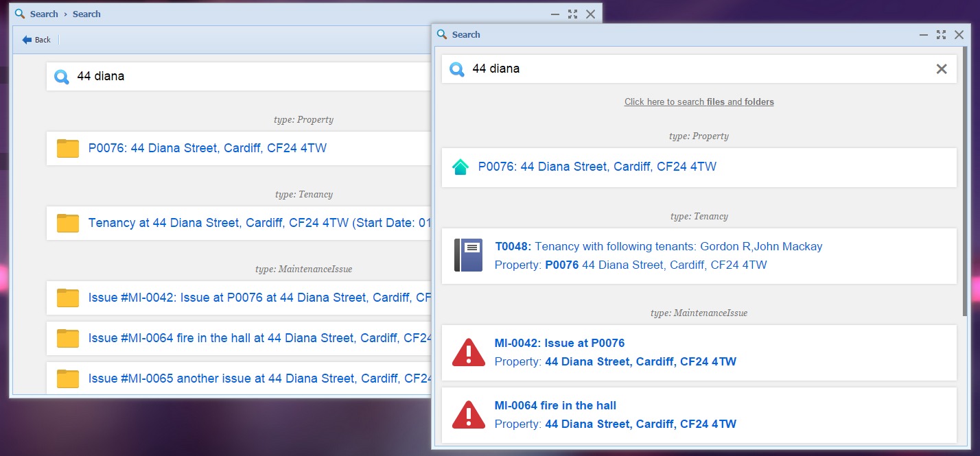Maximize the front Search window
Image resolution: width=980 pixels, height=456 pixels.
coord(941,34)
